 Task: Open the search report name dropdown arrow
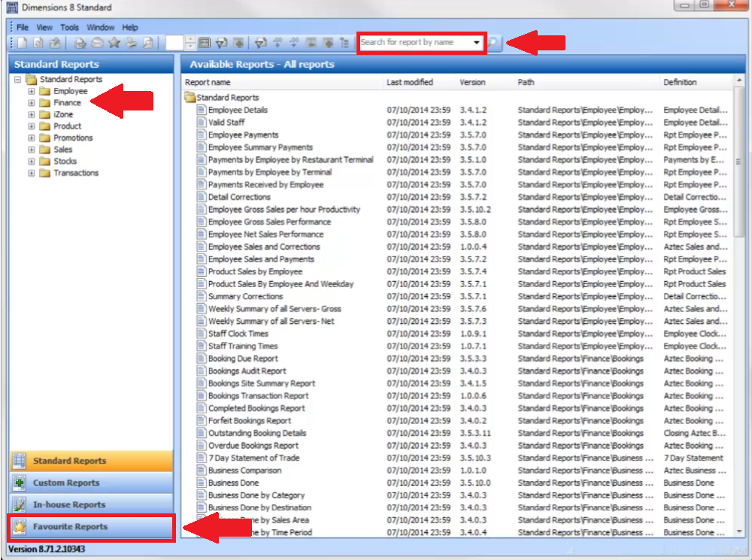[x=477, y=43]
